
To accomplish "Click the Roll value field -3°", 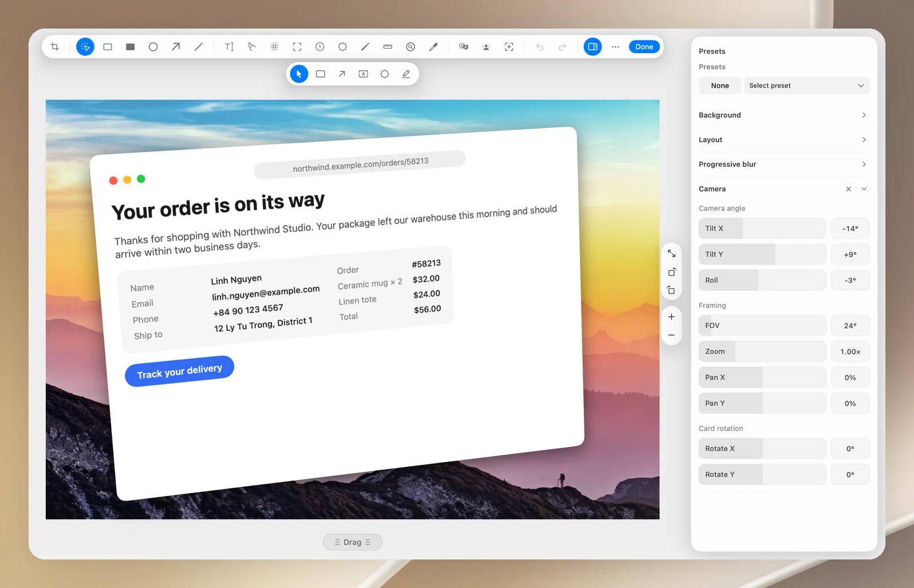I will tap(850, 280).
